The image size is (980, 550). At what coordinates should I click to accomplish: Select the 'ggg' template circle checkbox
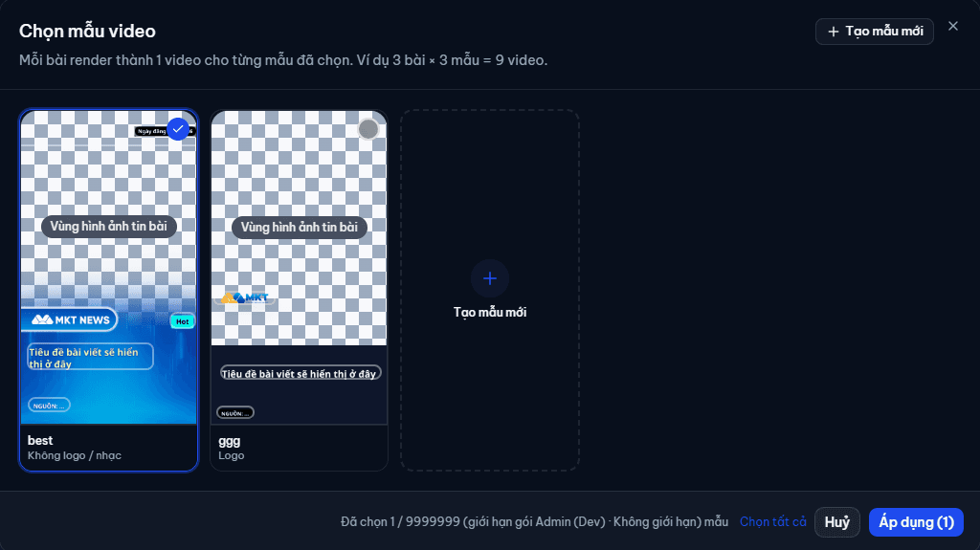tap(368, 129)
